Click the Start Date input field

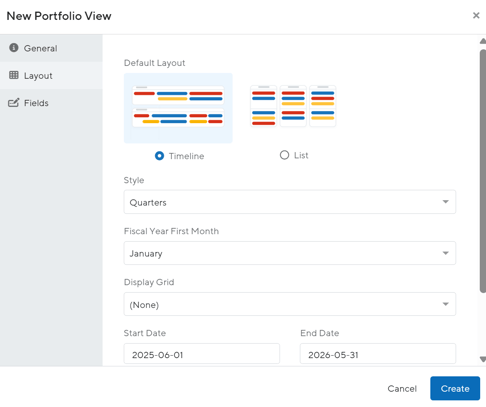[202, 354]
